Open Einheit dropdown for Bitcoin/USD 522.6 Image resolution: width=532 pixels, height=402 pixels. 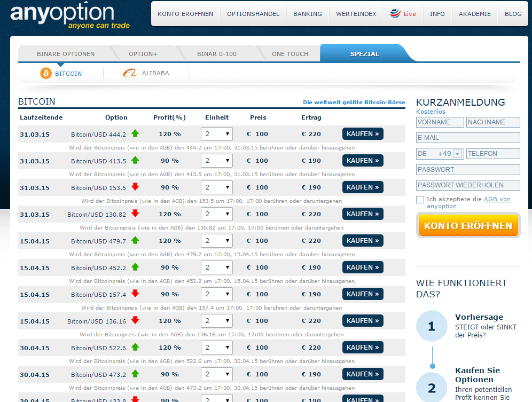click(217, 348)
